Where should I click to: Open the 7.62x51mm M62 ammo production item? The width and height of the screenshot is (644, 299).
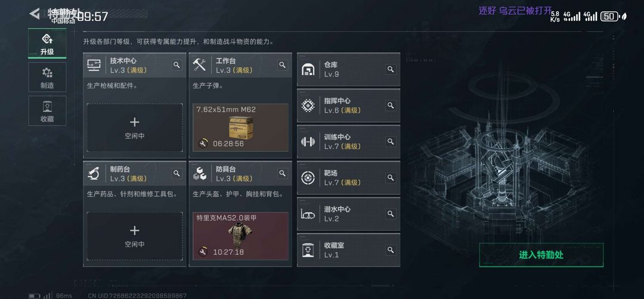(241, 127)
